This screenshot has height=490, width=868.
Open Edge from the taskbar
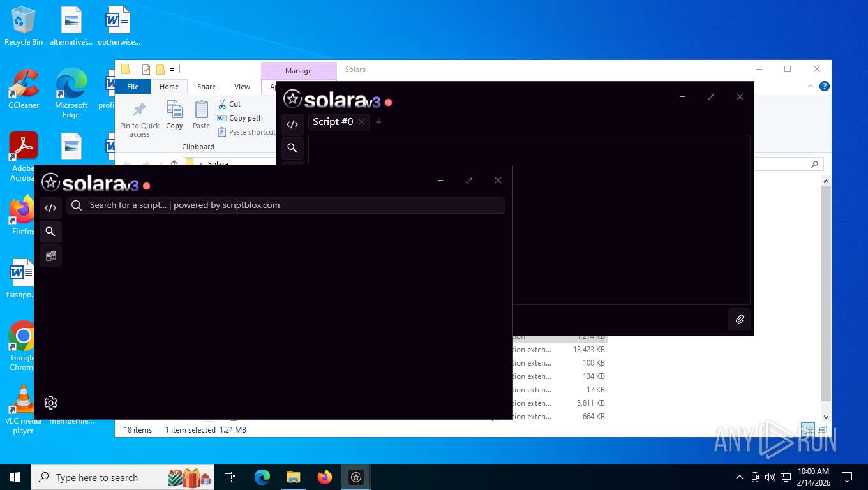point(262,477)
